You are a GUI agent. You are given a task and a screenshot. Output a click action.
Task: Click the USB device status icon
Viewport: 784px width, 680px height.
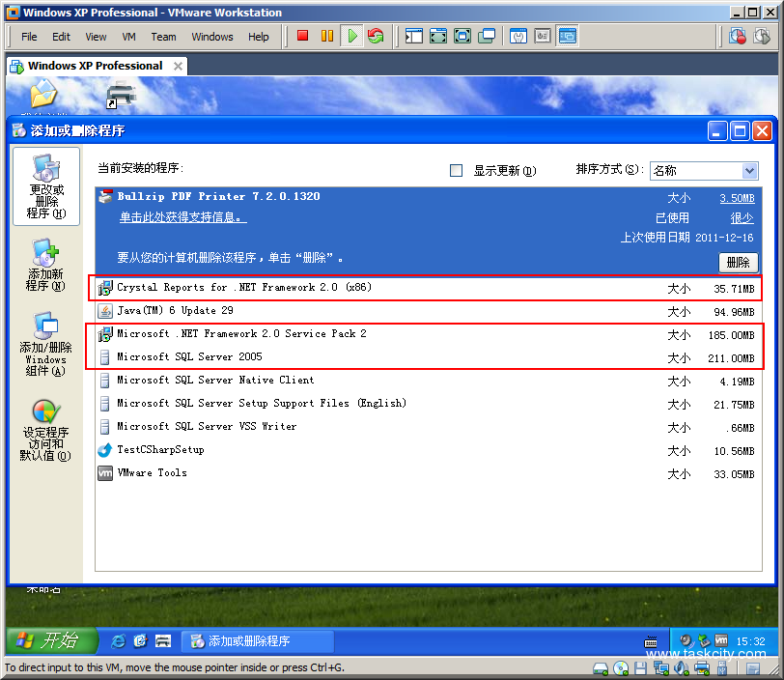(722, 668)
